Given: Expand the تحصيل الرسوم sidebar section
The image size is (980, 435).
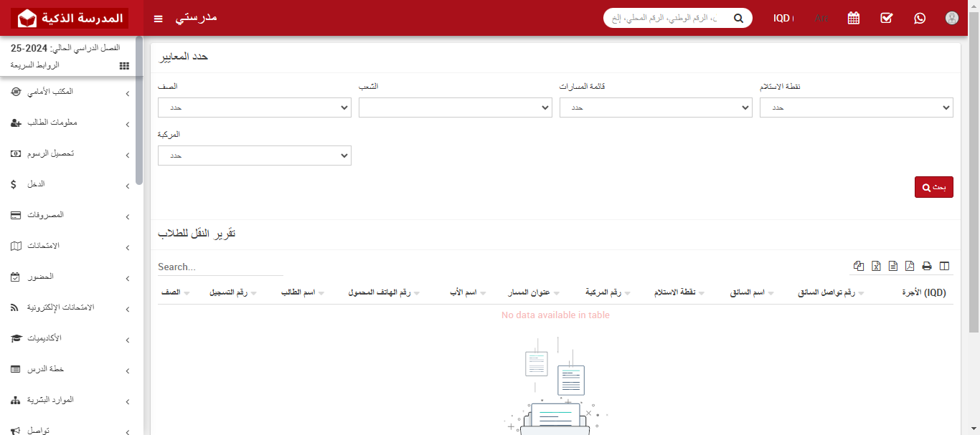Looking at the screenshot, I should point(70,153).
